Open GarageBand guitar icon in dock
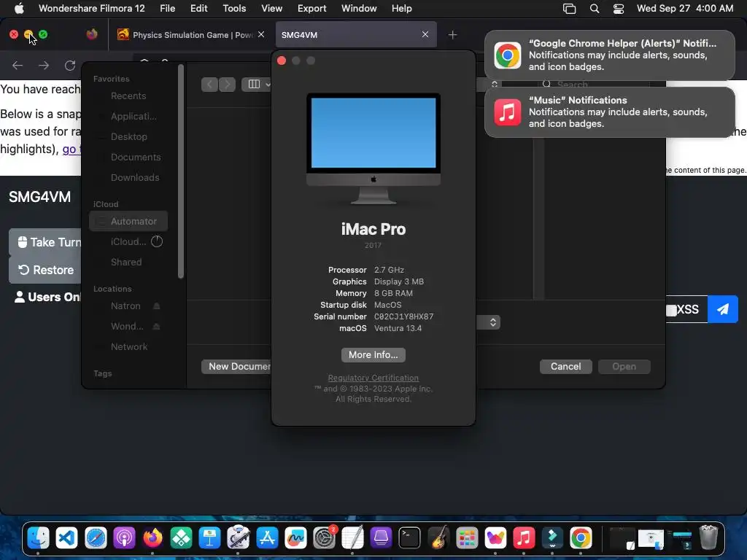Viewport: 747px width, 560px height. point(438,538)
